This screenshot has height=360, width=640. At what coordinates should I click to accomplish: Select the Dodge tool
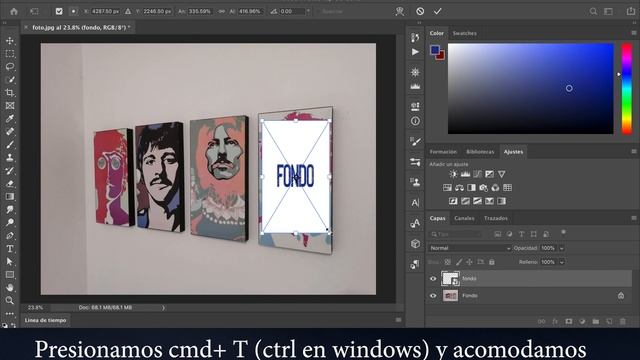(10, 222)
